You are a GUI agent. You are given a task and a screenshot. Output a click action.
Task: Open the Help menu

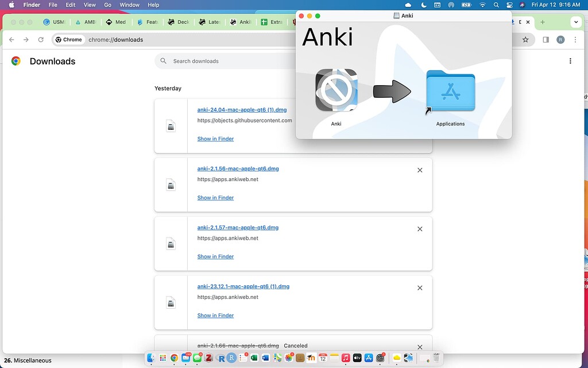click(x=153, y=5)
